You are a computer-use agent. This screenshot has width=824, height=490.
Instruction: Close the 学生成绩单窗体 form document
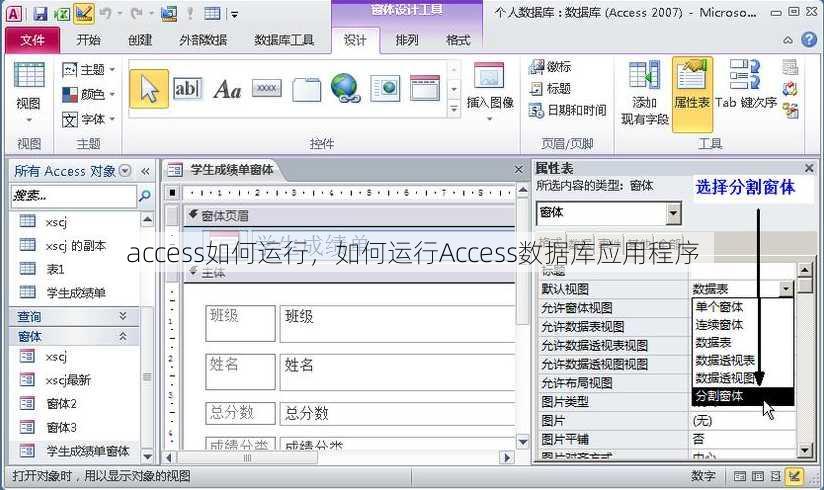click(519, 170)
